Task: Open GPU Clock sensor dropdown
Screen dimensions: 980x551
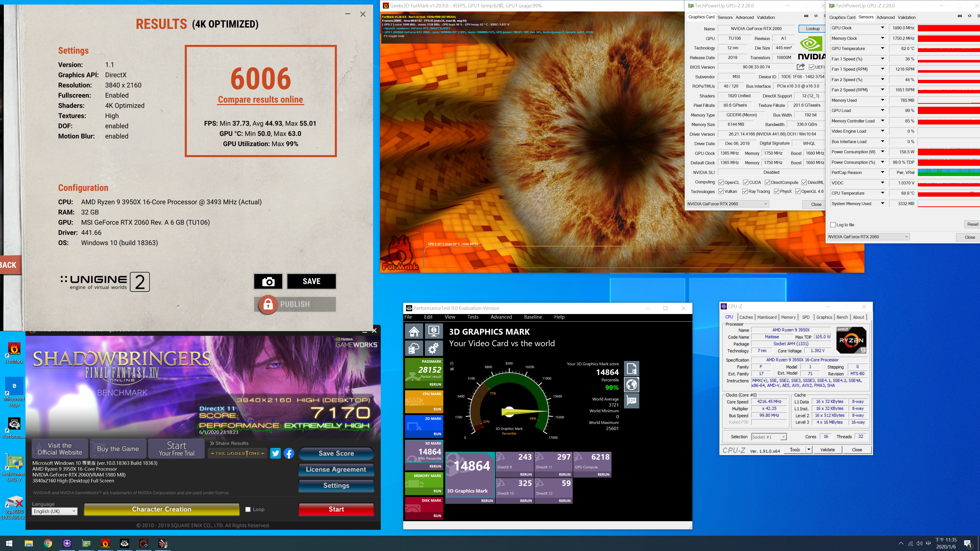Action: 882,28
